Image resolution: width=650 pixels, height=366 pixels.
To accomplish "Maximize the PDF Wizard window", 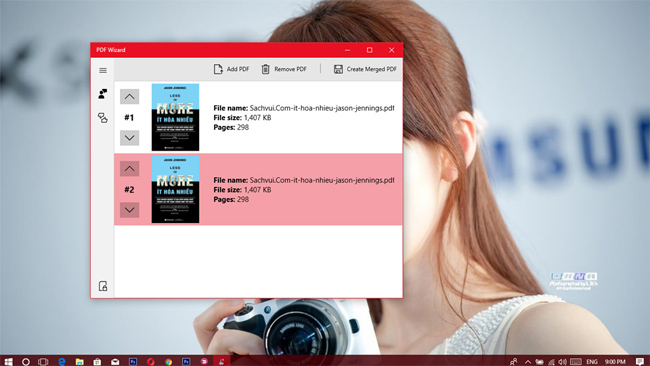I will [x=369, y=50].
